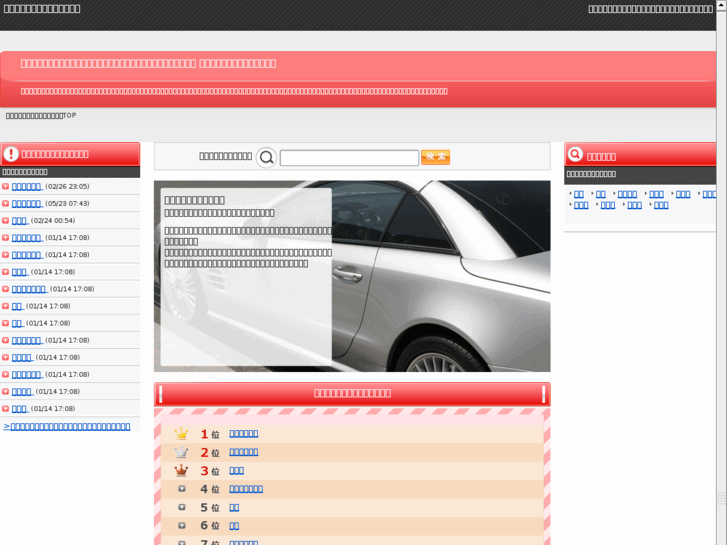Click red bullet icon beside 02/26 23:05 entry
Image resolution: width=727 pixels, height=545 pixels.
pos(6,186)
